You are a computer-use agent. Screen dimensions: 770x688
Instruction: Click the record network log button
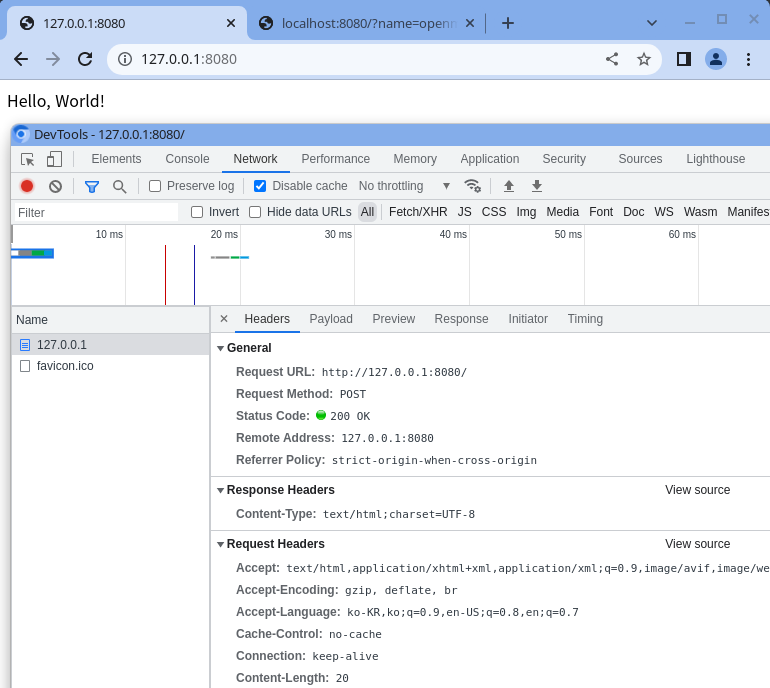(x=27, y=186)
